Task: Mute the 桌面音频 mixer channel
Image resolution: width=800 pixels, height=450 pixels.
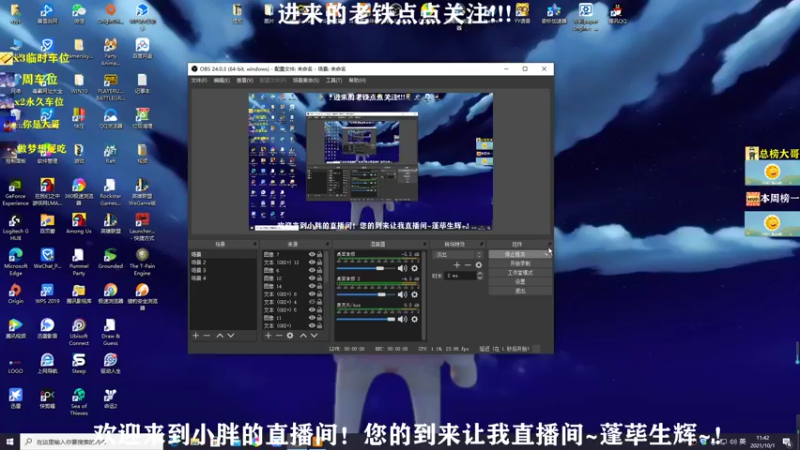Action: [403, 268]
